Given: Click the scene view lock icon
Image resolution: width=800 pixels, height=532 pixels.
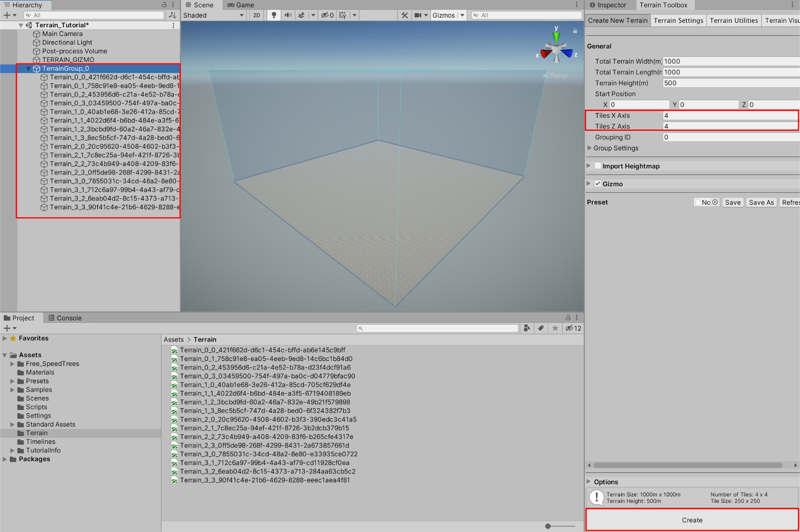Looking at the screenshot, I should 575,31.
